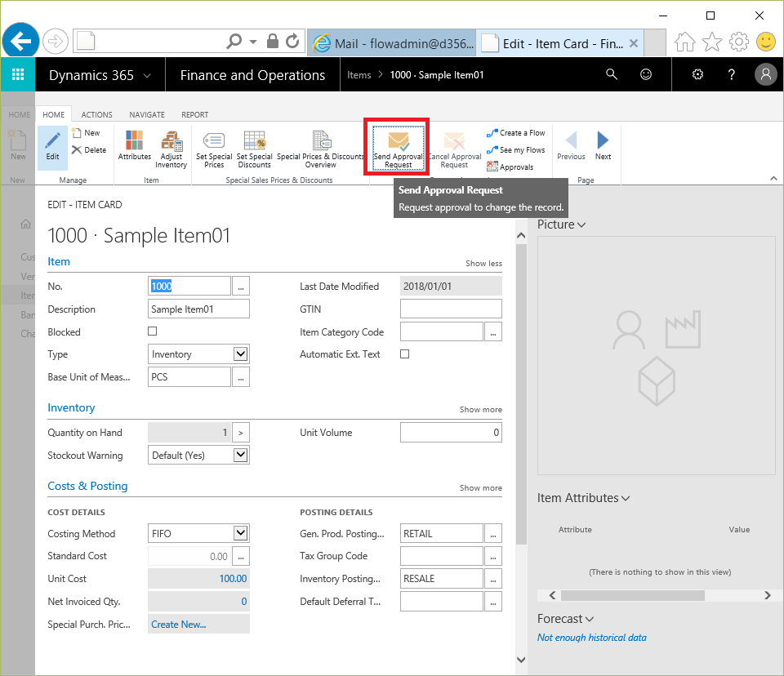Click the feedback smiley in the header

646,74
